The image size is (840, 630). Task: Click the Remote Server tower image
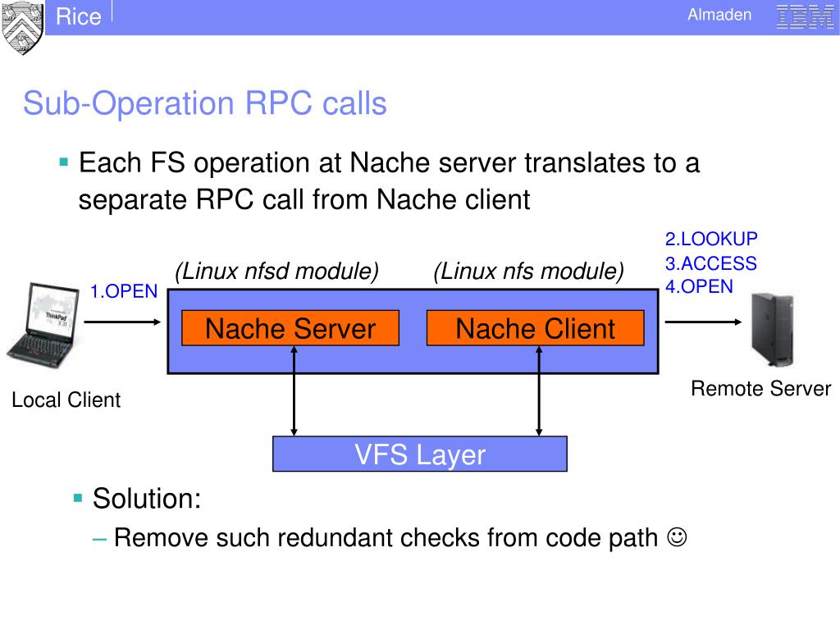[x=772, y=330]
